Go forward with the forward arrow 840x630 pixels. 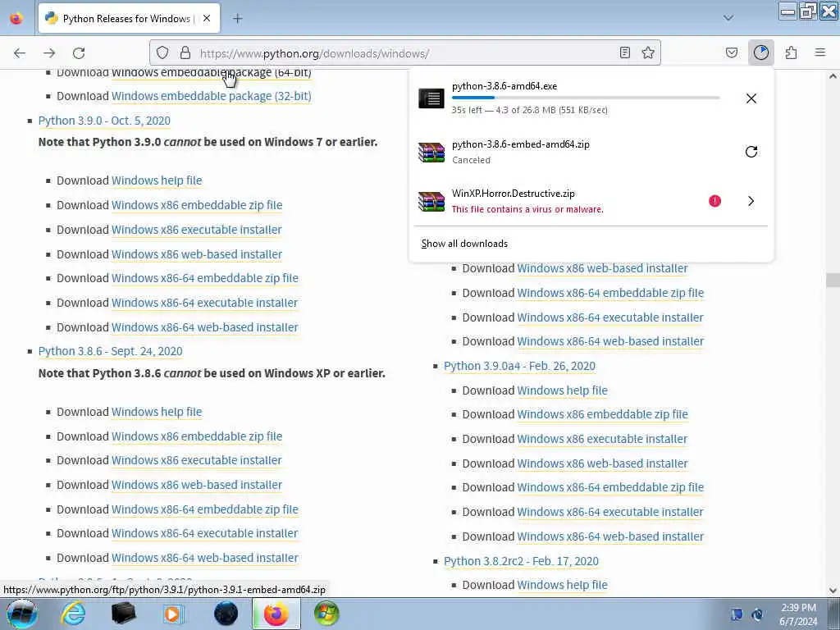49,53
